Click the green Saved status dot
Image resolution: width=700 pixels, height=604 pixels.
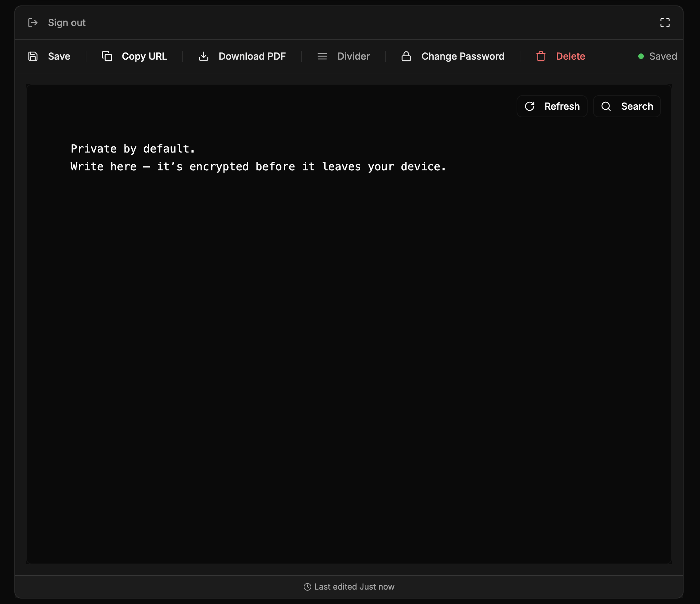pos(641,56)
